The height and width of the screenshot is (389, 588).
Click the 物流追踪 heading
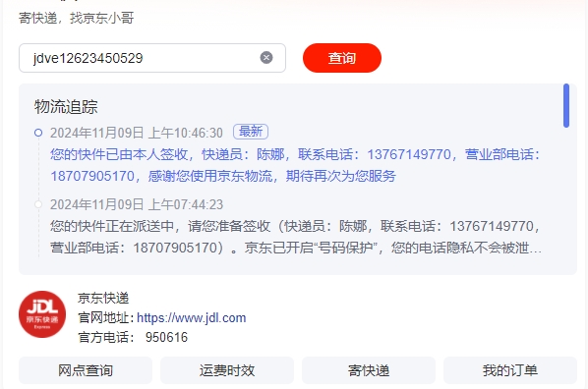click(x=66, y=107)
